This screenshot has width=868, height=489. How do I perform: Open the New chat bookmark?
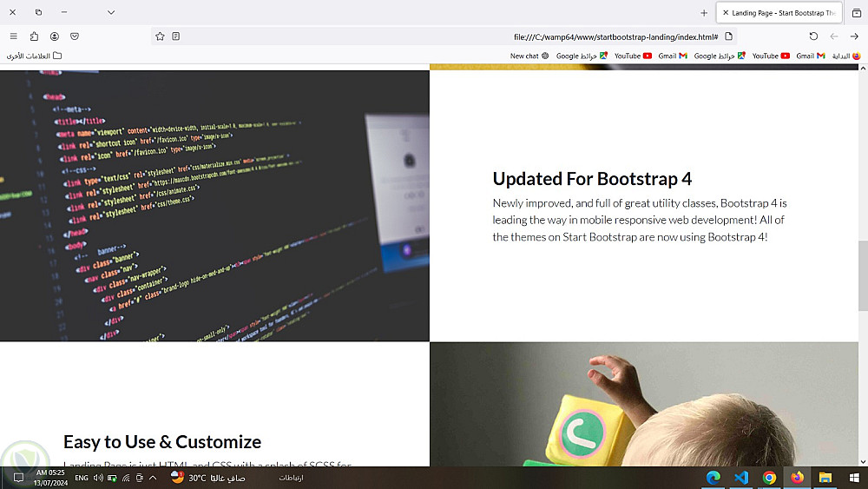529,56
